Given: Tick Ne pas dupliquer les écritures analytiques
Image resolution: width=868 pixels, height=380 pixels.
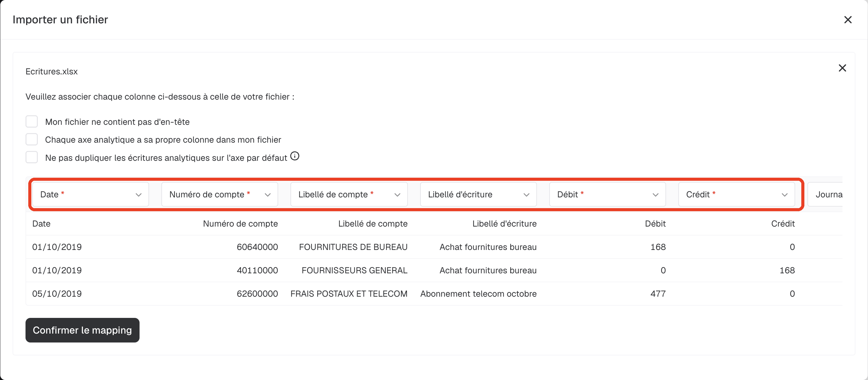Looking at the screenshot, I should click(x=32, y=157).
